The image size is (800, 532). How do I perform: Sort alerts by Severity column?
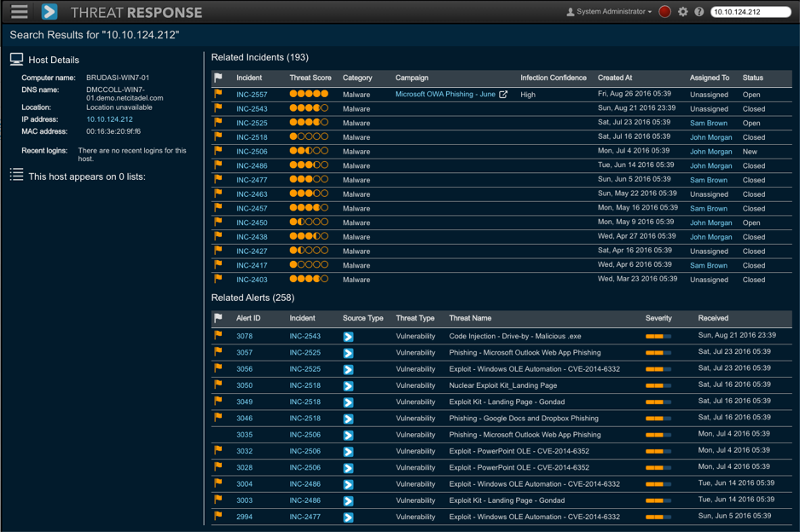tap(658, 318)
